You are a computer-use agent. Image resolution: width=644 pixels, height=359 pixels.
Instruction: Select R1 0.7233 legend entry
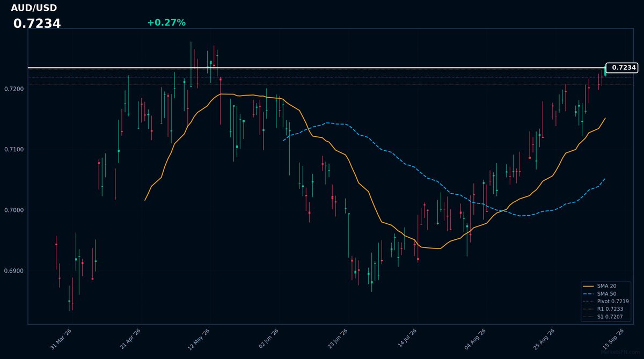(603, 309)
